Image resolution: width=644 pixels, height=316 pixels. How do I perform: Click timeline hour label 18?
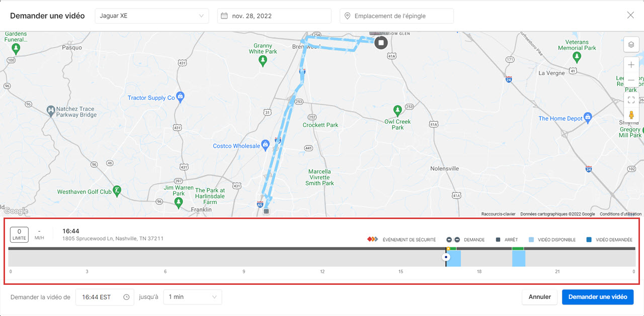[479, 272]
